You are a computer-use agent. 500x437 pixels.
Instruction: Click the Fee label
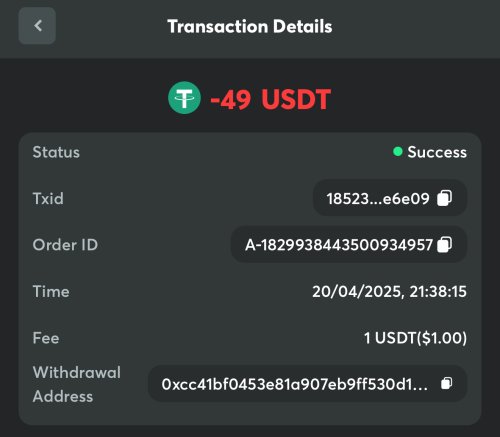(x=46, y=338)
